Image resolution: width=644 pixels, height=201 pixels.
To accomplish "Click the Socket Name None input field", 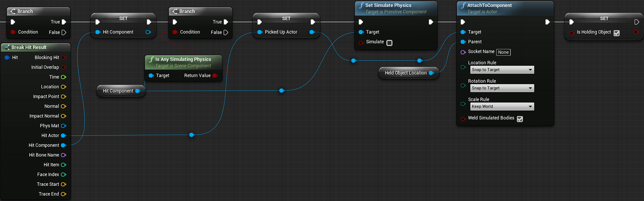I will [x=503, y=52].
